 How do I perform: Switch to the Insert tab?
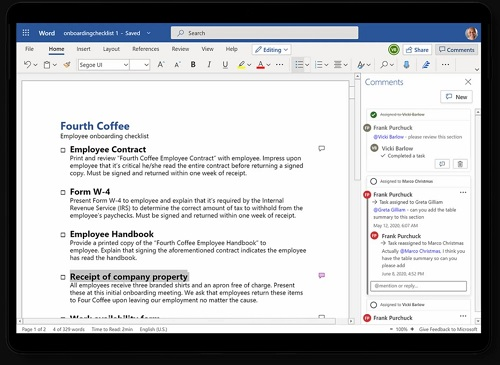click(83, 49)
